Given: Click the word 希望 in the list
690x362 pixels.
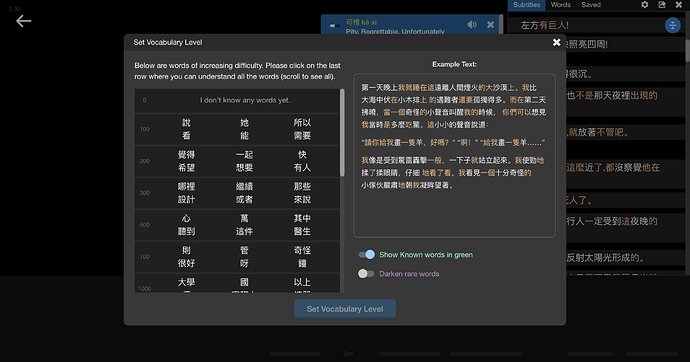Looking at the screenshot, I should (186, 168).
